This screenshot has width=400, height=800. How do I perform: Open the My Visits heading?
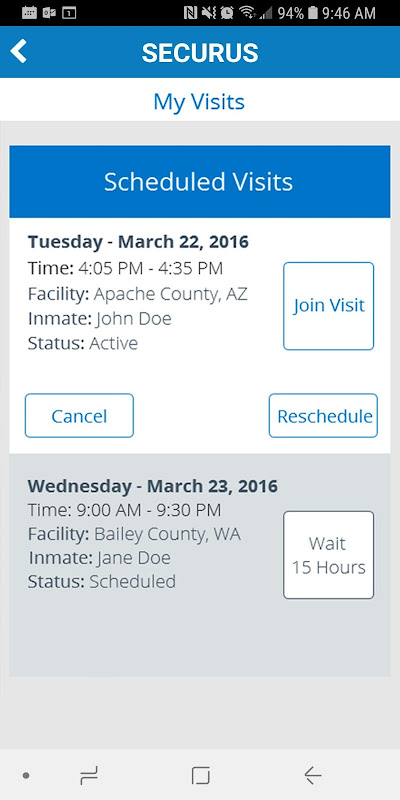click(199, 102)
